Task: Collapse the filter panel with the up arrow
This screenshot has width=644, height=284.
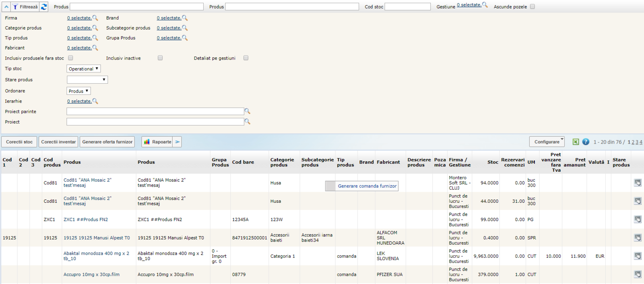Action: [6, 7]
